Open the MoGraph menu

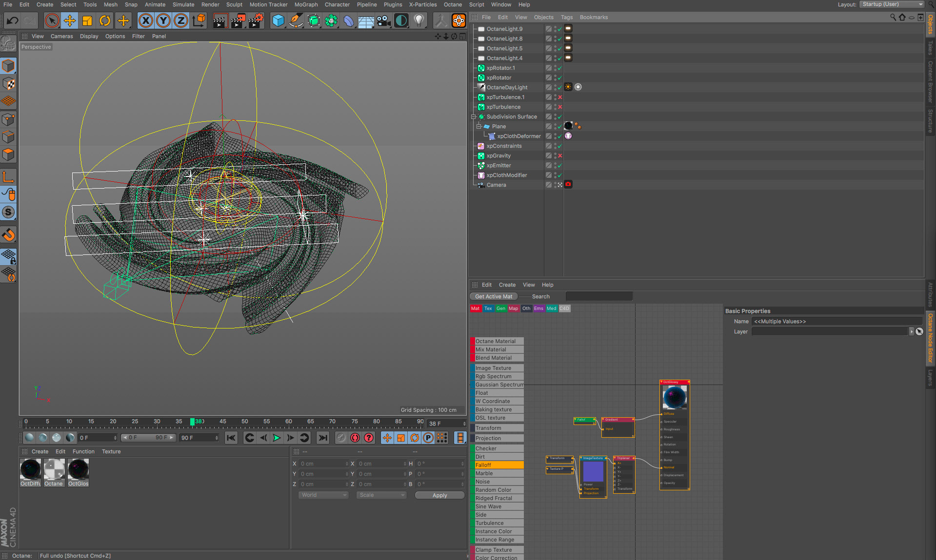(x=306, y=4)
